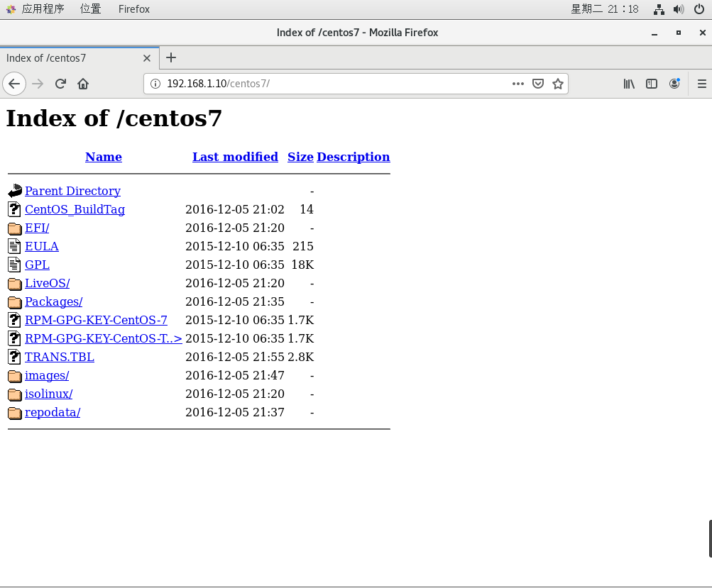Open a new tab with plus button
The height and width of the screenshot is (588, 712).
[x=171, y=57]
